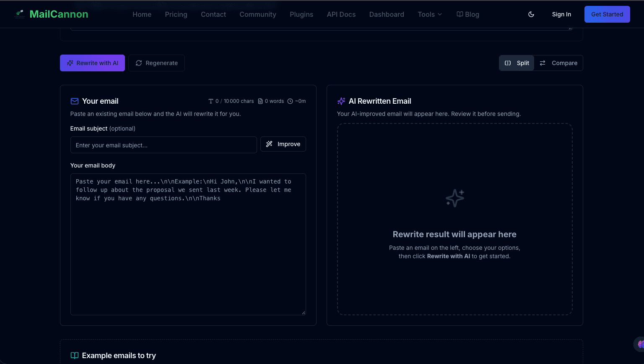Click the 'Email subject (optional)' label
Screen dimensions: 644x364
click(x=103, y=128)
